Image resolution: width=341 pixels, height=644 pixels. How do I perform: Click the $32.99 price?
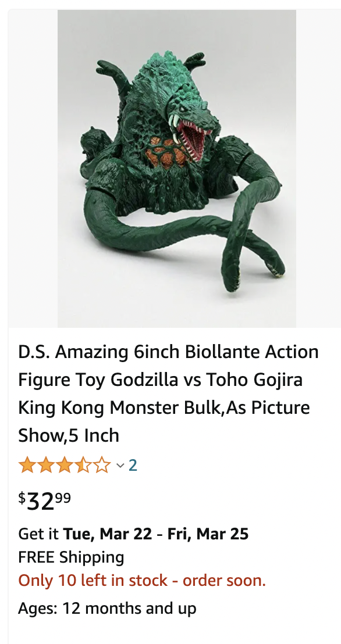[44, 501]
